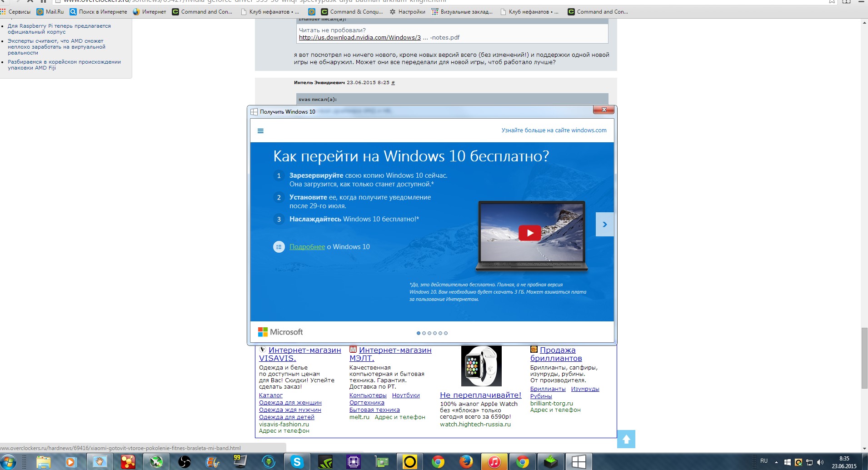The width and height of the screenshot is (868, 470).
Task: Open the RU input language selector
Action: [764, 461]
